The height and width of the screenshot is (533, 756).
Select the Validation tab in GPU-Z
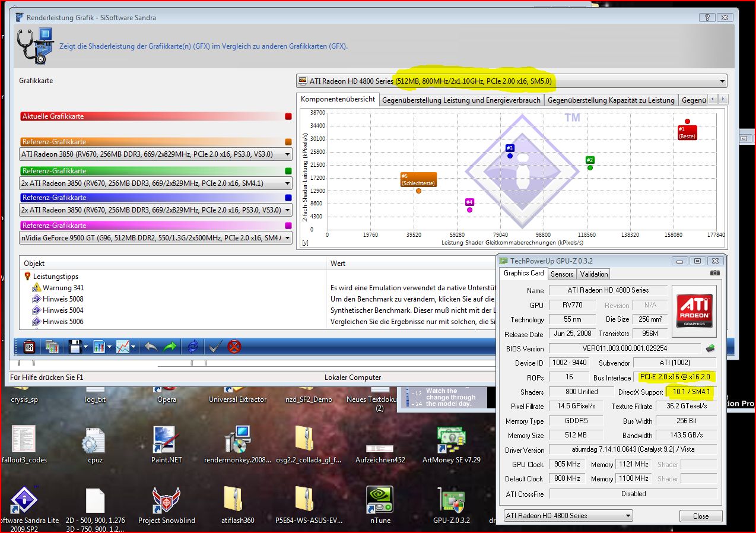594,274
